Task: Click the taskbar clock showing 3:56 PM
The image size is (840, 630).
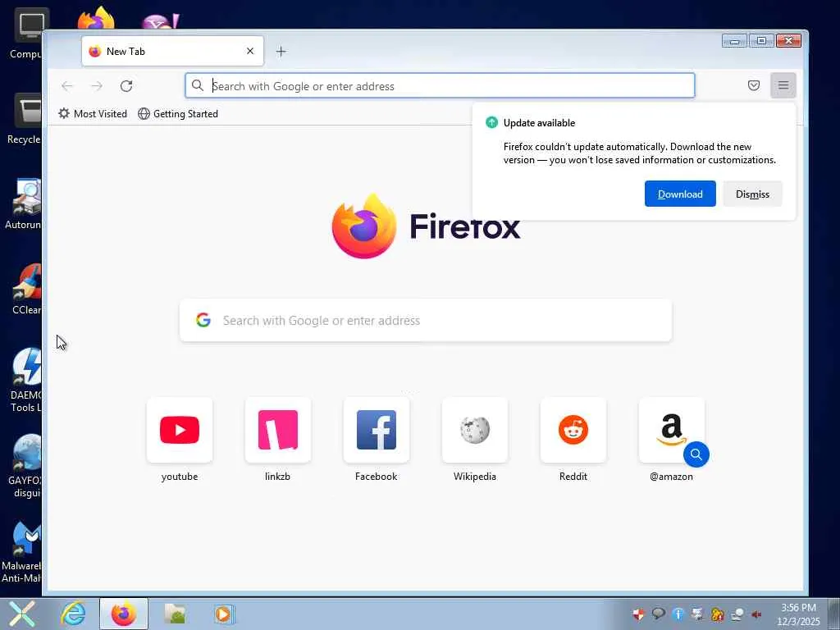Action: click(x=798, y=614)
